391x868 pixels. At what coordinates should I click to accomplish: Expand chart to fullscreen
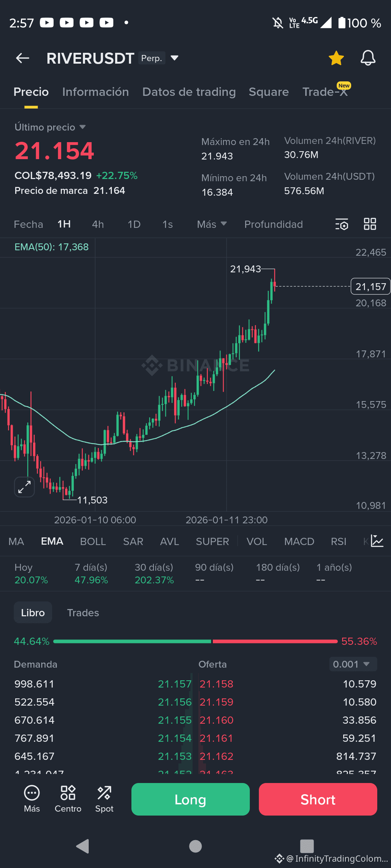[24, 487]
